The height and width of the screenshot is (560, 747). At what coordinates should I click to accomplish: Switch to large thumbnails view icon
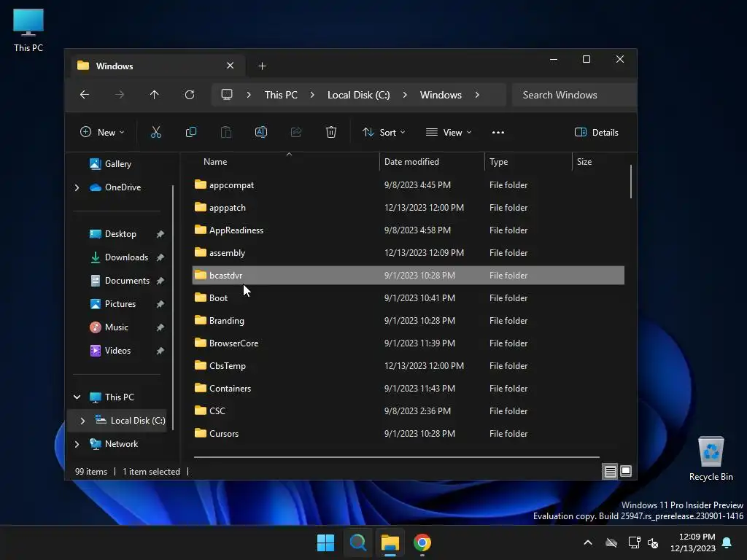click(626, 472)
